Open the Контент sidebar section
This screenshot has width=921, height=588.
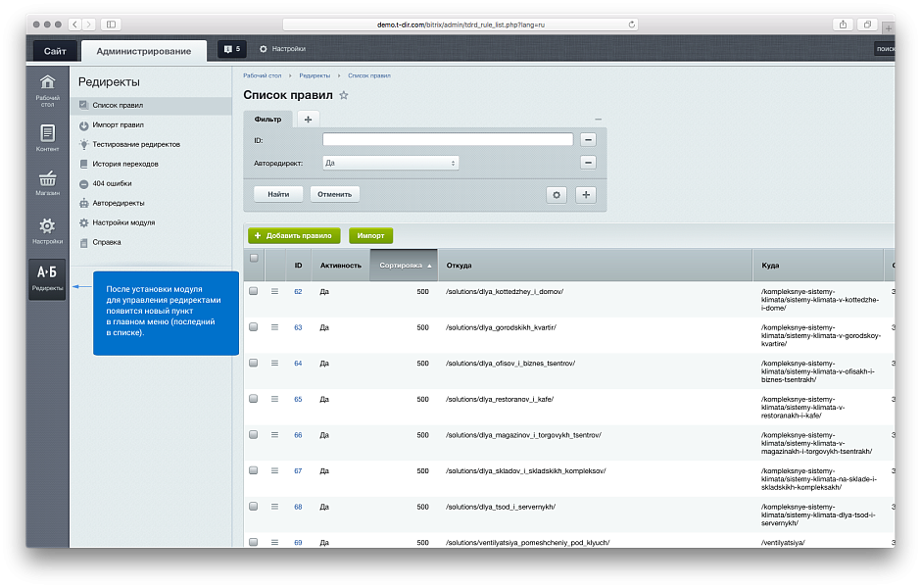47,138
